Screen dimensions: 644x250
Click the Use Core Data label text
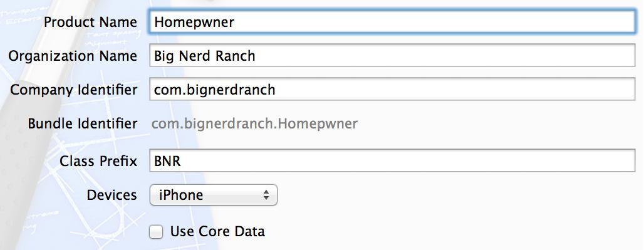point(217,232)
